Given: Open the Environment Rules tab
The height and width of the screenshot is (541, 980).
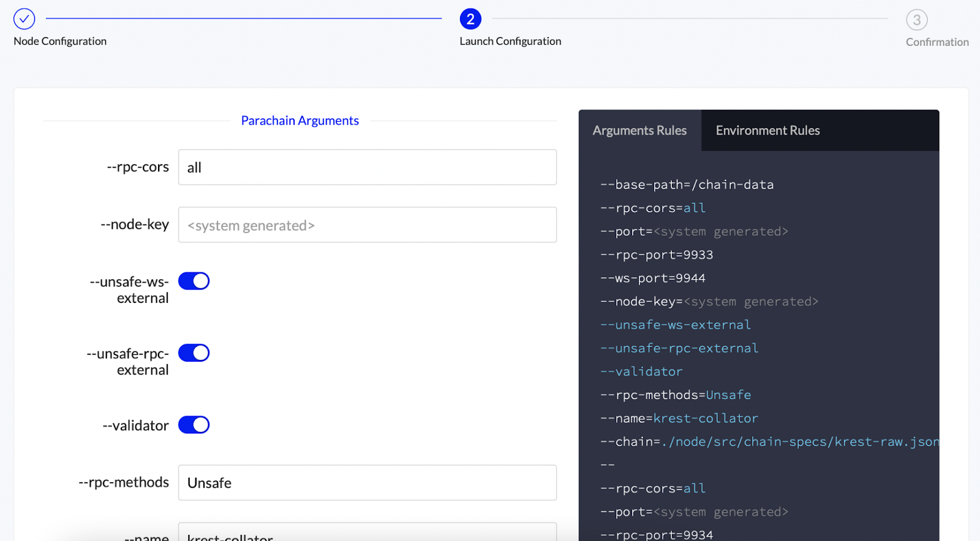Looking at the screenshot, I should point(767,130).
